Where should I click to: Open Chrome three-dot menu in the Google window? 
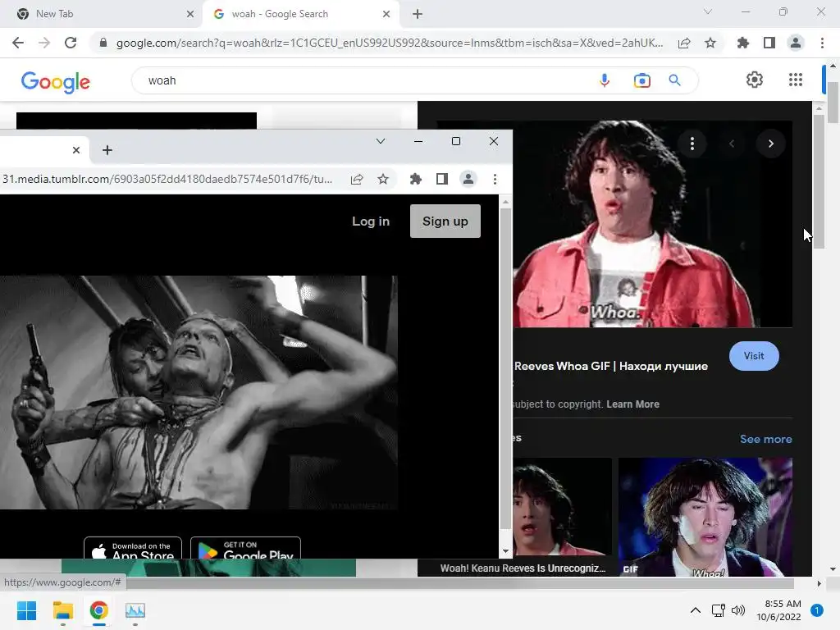[x=822, y=43]
